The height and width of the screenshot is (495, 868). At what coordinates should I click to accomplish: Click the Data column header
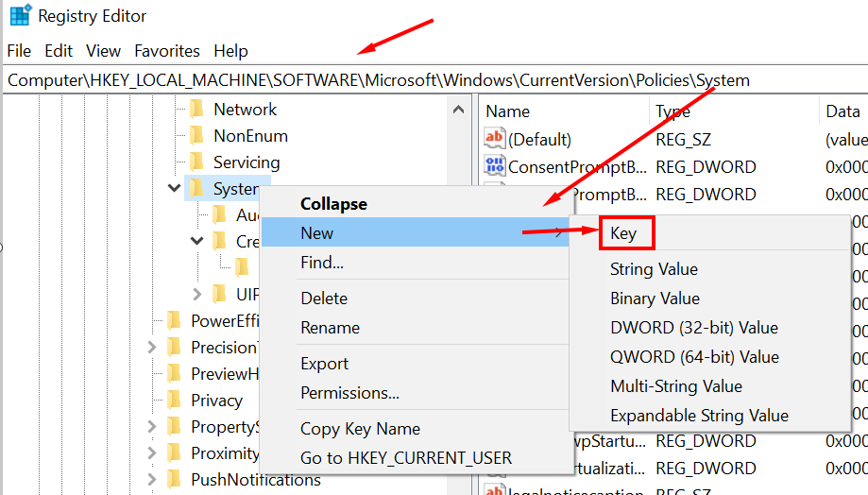coord(843,111)
